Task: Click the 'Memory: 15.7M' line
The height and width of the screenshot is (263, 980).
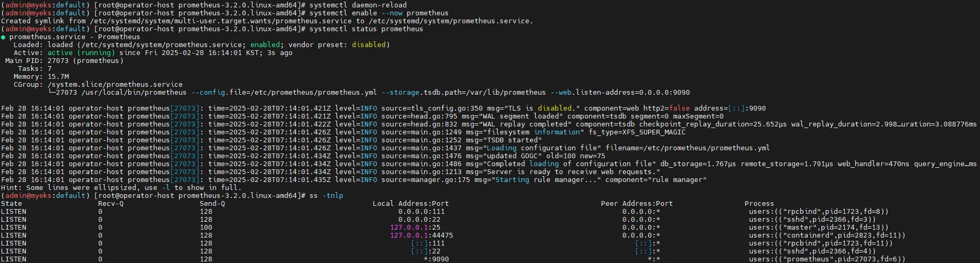Action: [x=41, y=76]
